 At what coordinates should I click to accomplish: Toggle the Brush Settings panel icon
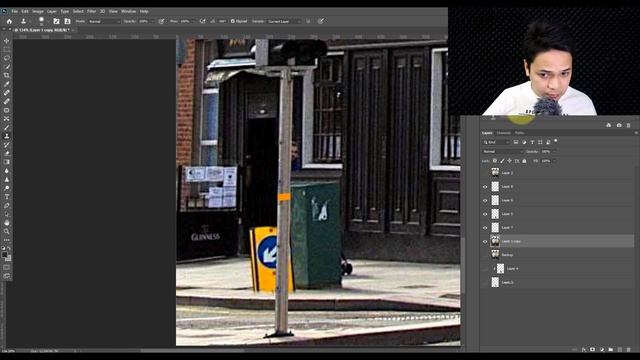(56, 21)
